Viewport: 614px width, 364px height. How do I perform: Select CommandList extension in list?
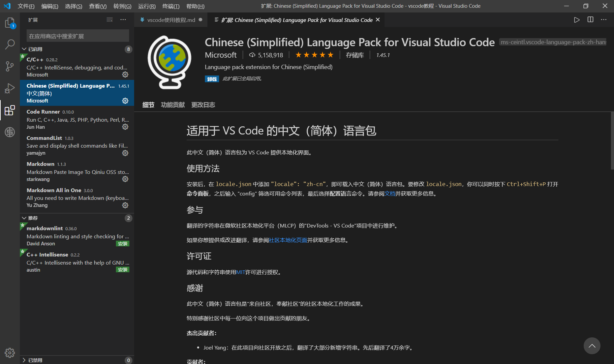77,145
